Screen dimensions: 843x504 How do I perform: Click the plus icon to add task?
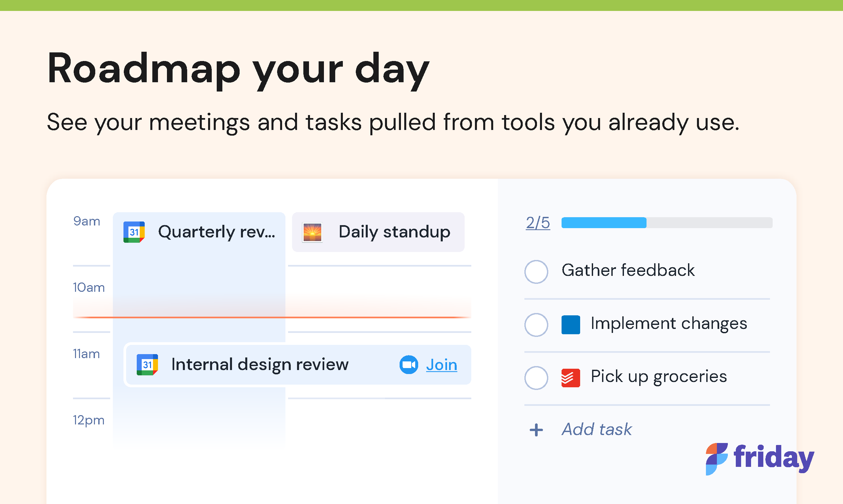pos(536,430)
